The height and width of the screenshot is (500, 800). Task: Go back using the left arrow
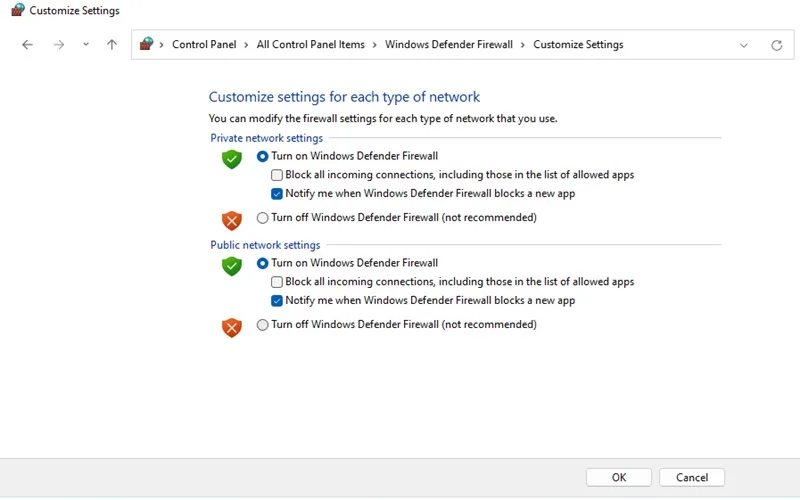click(28, 45)
